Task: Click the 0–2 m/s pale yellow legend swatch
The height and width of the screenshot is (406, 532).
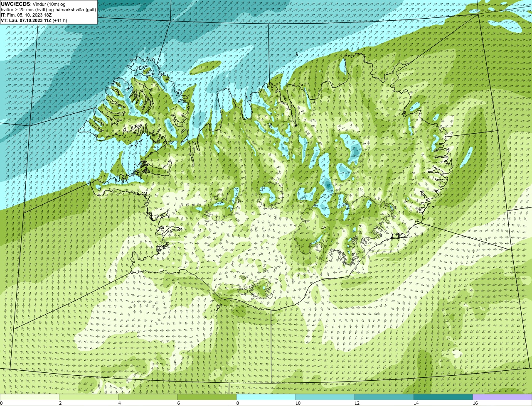Action: (30, 397)
